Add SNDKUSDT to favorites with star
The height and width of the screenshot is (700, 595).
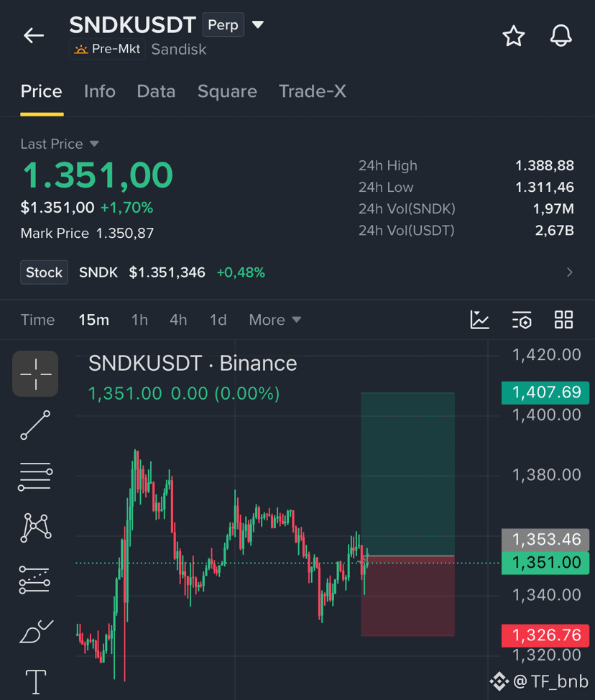pos(514,36)
